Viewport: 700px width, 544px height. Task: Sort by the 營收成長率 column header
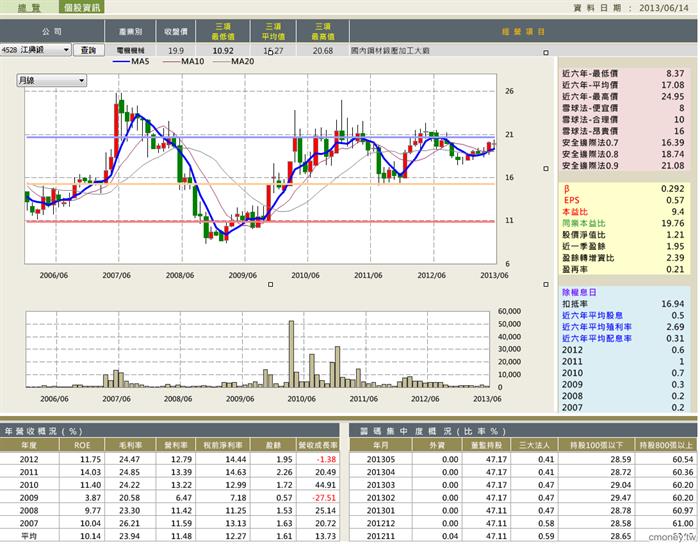click(318, 445)
